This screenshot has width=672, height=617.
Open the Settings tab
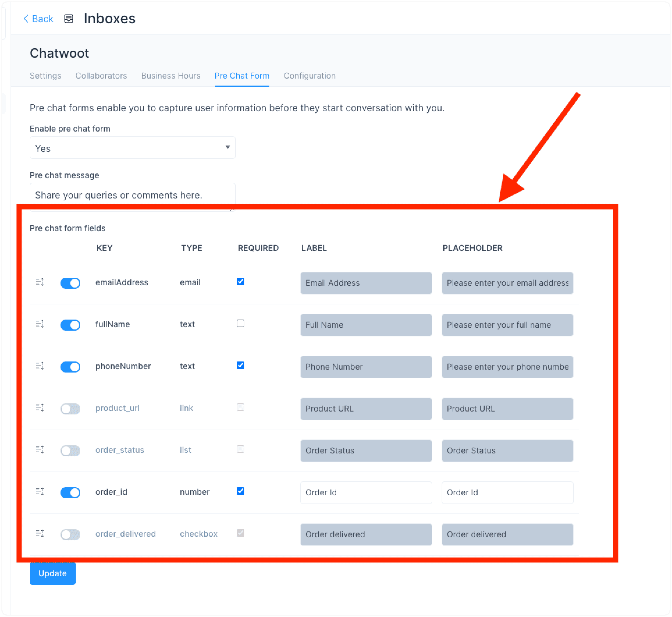click(45, 76)
